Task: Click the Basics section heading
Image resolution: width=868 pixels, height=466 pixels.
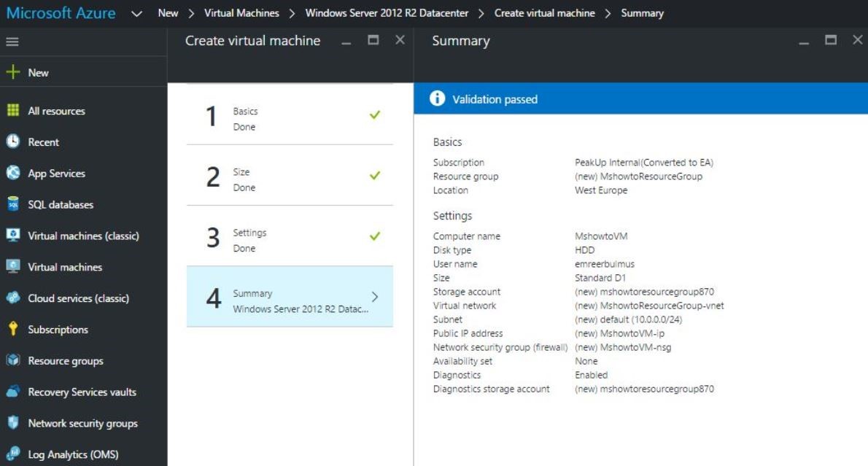Action: [x=447, y=141]
